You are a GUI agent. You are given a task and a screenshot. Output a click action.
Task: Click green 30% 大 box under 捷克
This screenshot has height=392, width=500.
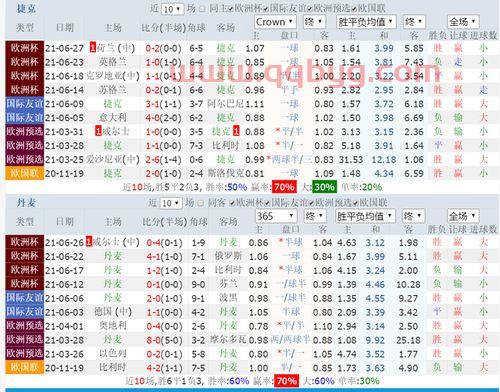click(x=324, y=187)
